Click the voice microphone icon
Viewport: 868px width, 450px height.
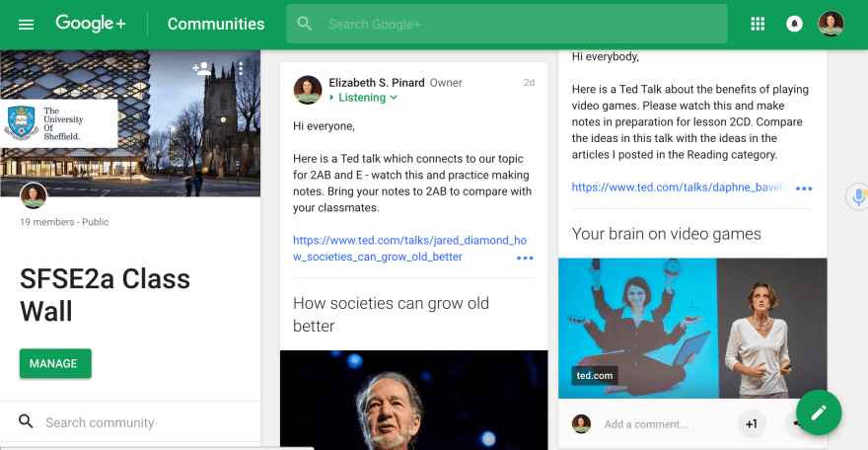[856, 196]
